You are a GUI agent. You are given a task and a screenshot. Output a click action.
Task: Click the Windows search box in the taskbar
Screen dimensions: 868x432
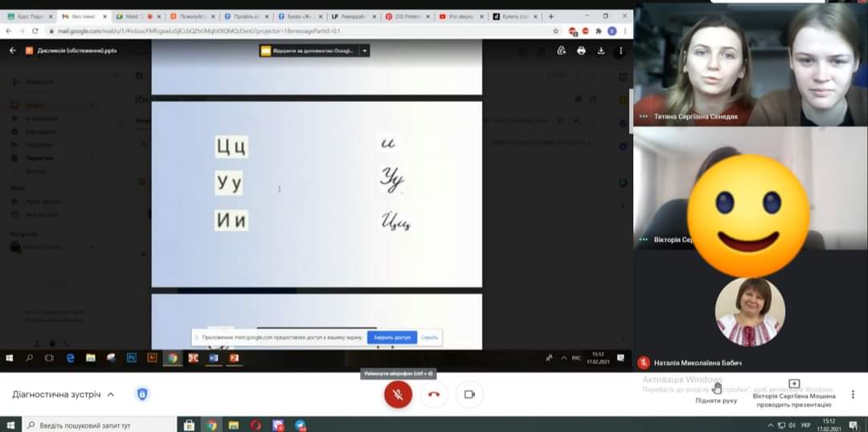pos(88,425)
